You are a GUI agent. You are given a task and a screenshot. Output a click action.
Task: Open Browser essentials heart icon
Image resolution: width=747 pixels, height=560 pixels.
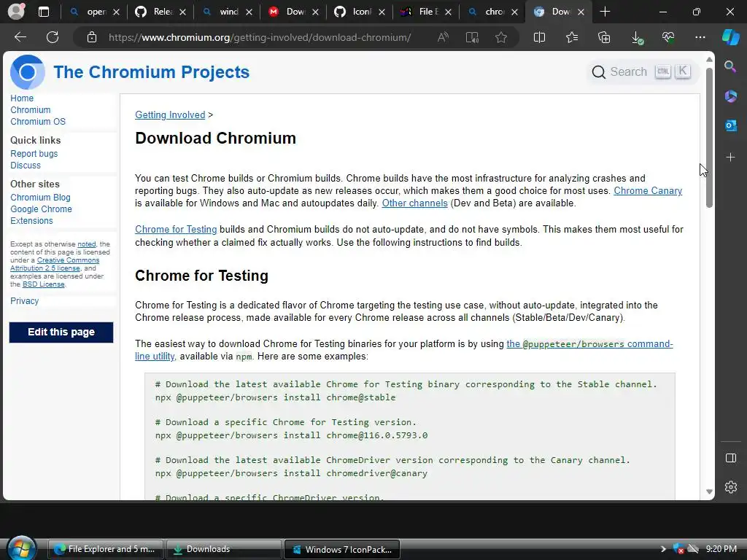click(x=668, y=37)
